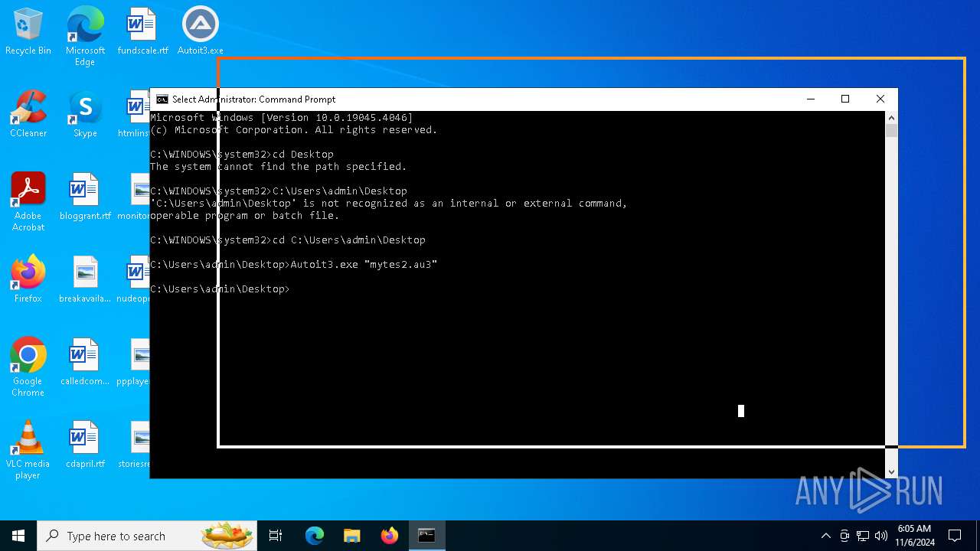The image size is (980, 551).
Task: Minimize the Command Prompt window
Action: coord(810,99)
